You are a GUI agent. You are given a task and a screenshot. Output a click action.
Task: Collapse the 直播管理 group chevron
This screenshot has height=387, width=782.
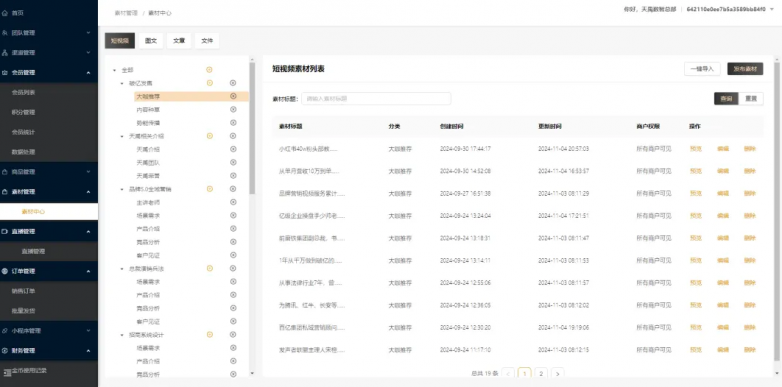pos(88,232)
